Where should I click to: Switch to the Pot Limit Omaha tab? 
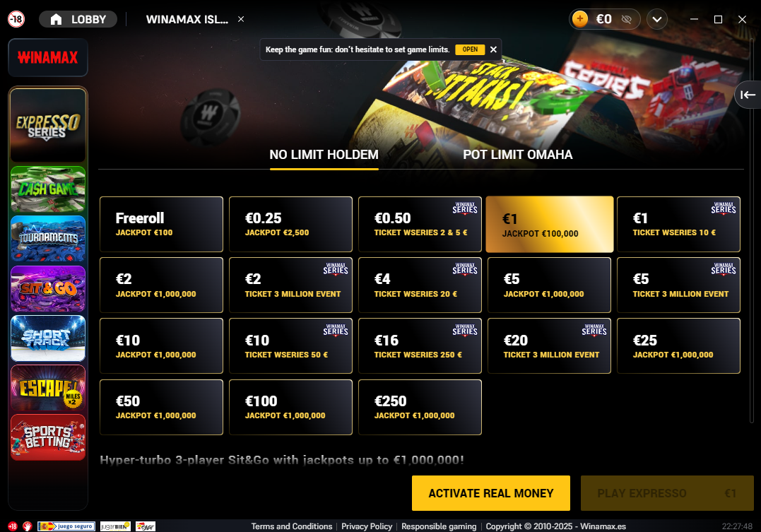coord(517,155)
